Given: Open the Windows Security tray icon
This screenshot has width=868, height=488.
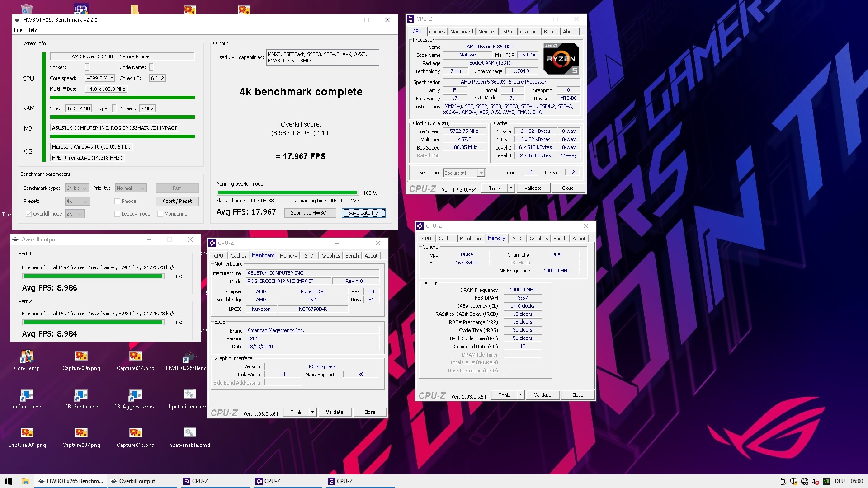Looking at the screenshot, I should 794,481.
